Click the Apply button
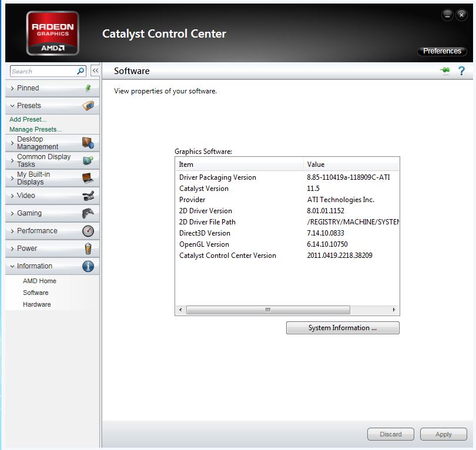 point(443,434)
